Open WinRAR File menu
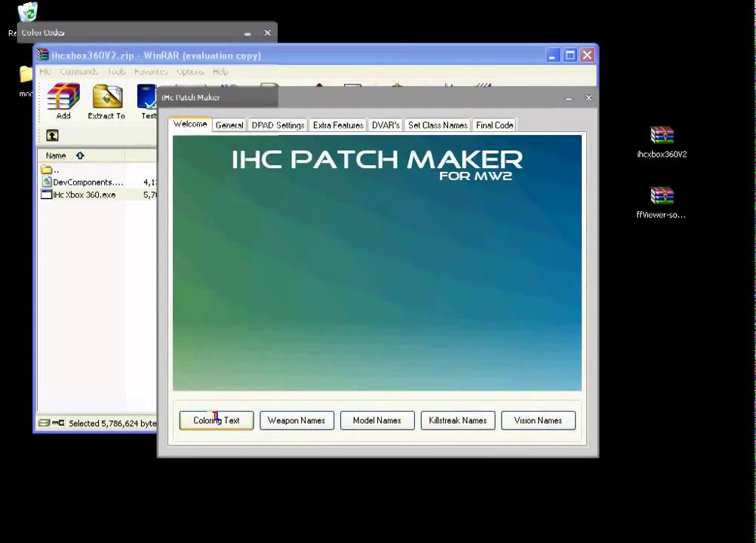This screenshot has height=543, width=756. click(x=45, y=72)
